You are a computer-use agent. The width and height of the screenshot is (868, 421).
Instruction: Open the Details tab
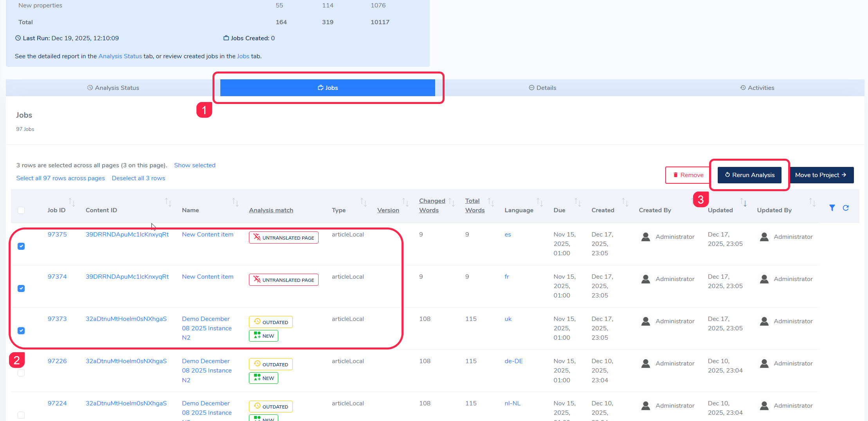coord(542,88)
